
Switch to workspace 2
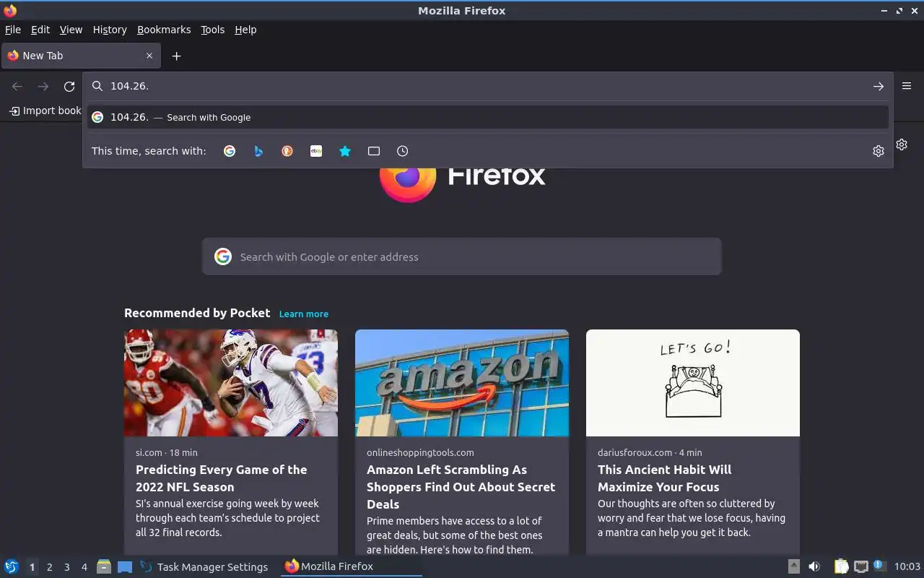[49, 567]
